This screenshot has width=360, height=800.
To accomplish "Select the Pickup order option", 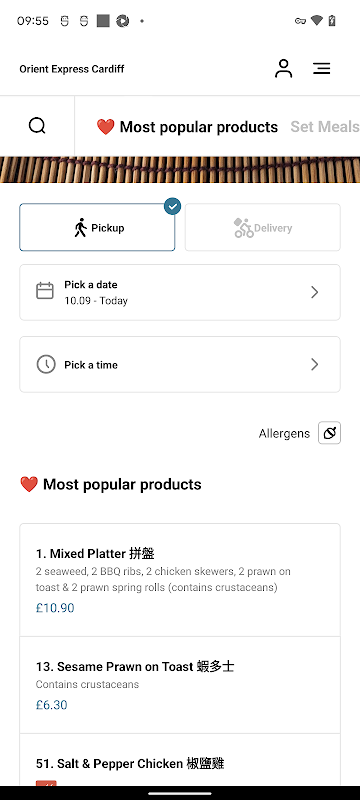I will pos(97,227).
